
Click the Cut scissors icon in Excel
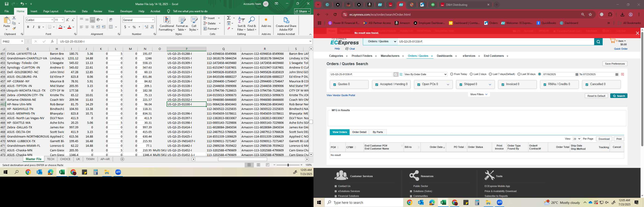pos(14,18)
